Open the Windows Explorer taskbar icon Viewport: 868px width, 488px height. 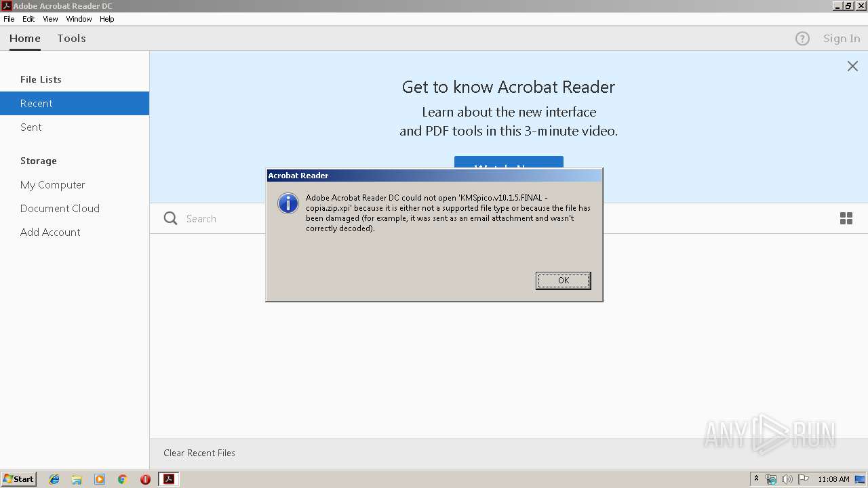point(77,479)
